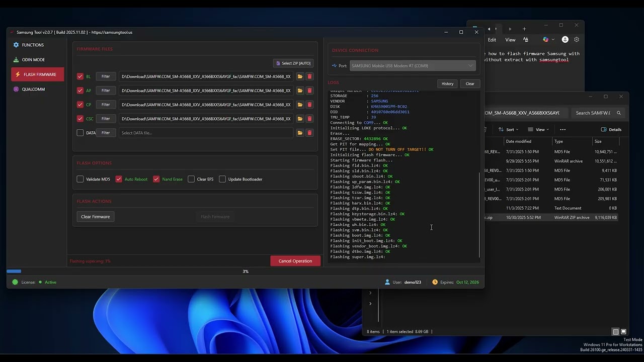The width and height of the screenshot is (644, 362).
Task: Click Filter button for BL row
Action: [x=106, y=76]
